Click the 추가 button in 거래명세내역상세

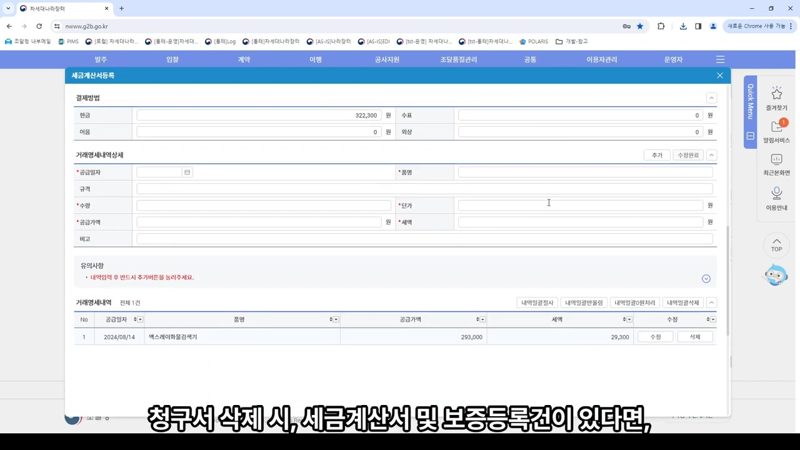(x=657, y=155)
